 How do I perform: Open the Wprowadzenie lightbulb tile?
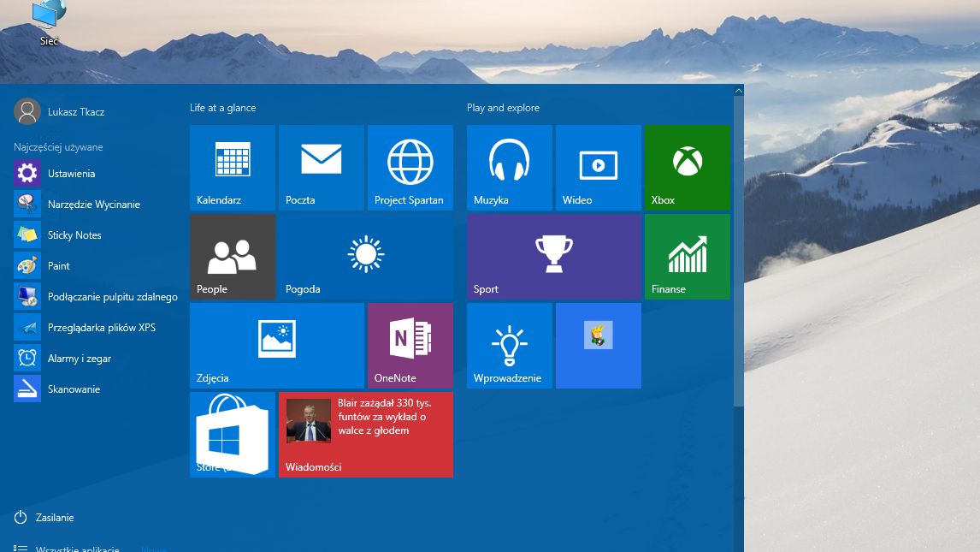pyautogui.click(x=510, y=346)
